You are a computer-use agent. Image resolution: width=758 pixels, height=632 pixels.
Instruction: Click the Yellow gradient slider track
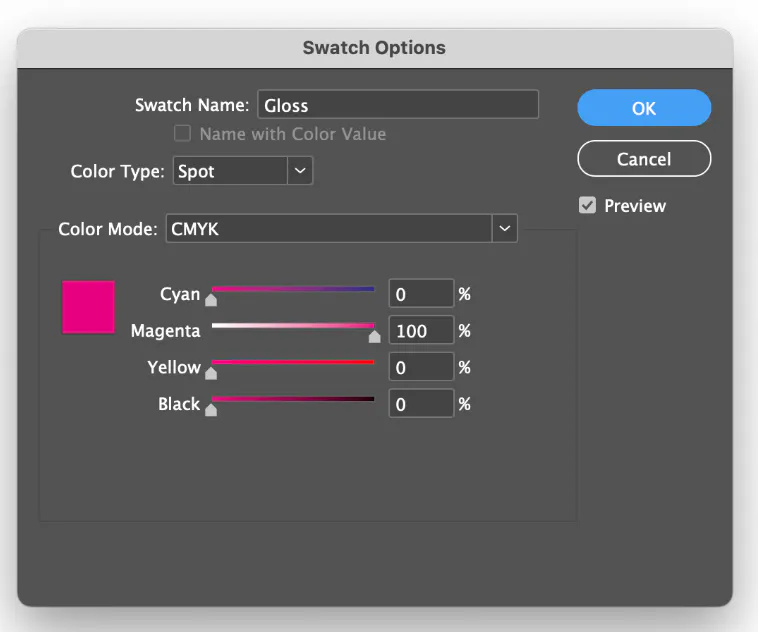pos(293,362)
